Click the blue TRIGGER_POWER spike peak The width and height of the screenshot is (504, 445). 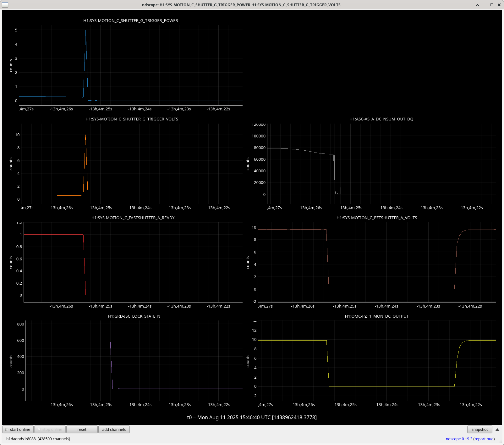pyautogui.click(x=85, y=31)
